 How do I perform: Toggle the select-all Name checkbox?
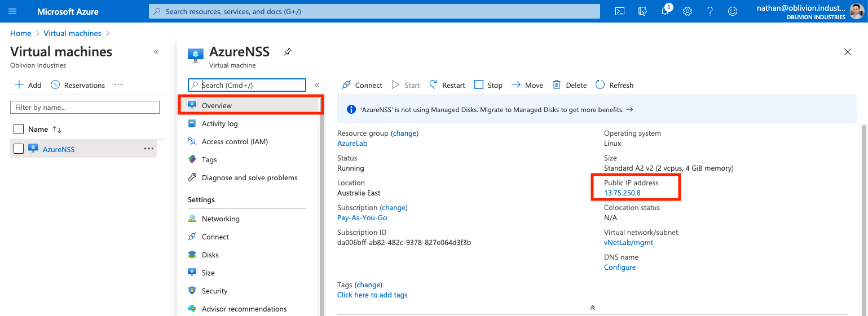pos(19,129)
